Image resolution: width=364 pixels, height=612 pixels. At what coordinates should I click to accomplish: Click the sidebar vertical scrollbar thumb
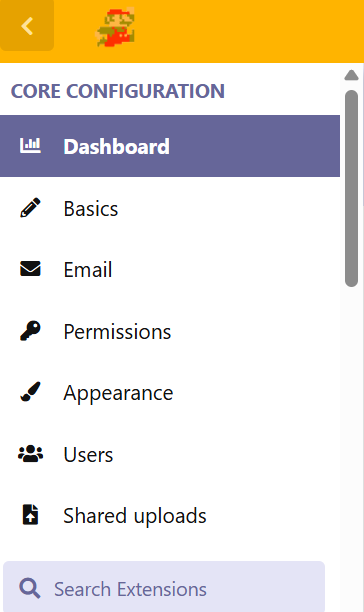[x=352, y=189]
